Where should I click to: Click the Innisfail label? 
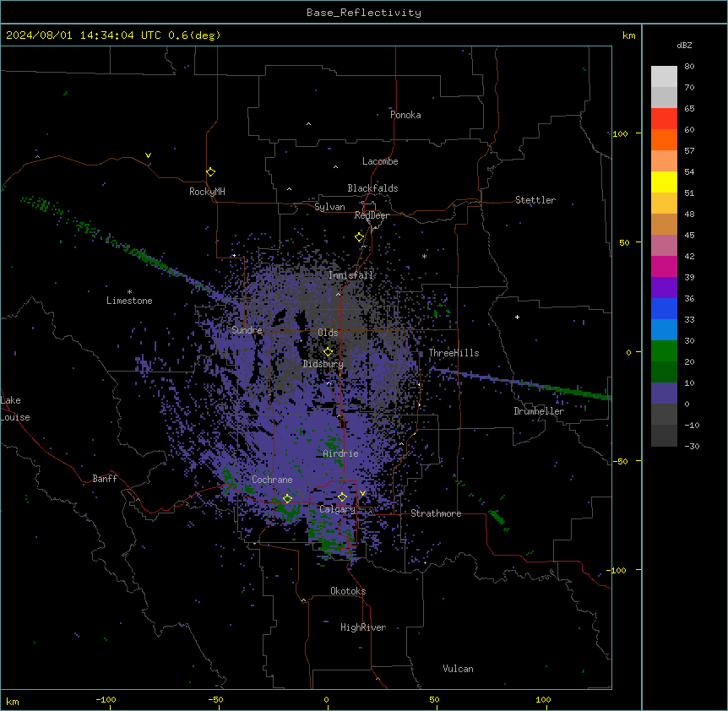(x=351, y=275)
